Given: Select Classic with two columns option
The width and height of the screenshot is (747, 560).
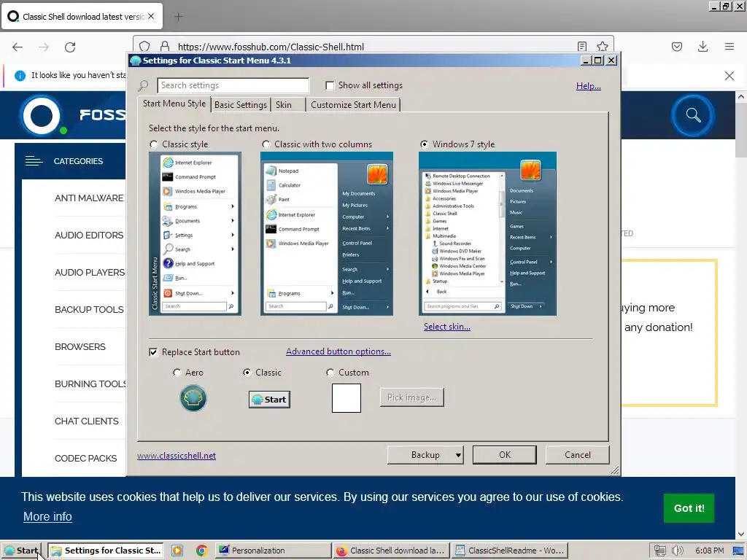Looking at the screenshot, I should pos(266,144).
